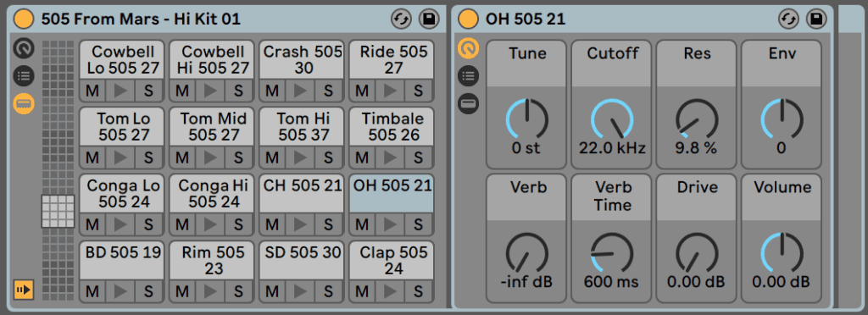Image resolution: width=868 pixels, height=315 pixels.
Task: Preview the Timbale 505 26 pad
Action: click(390, 157)
